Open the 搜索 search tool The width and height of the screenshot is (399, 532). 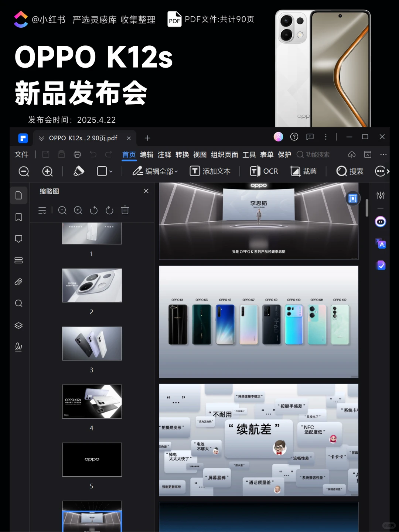tap(349, 171)
